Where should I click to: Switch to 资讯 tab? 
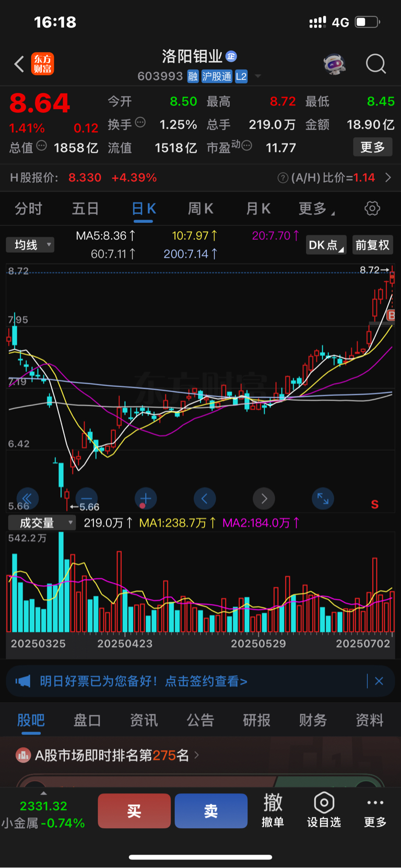coord(144,720)
